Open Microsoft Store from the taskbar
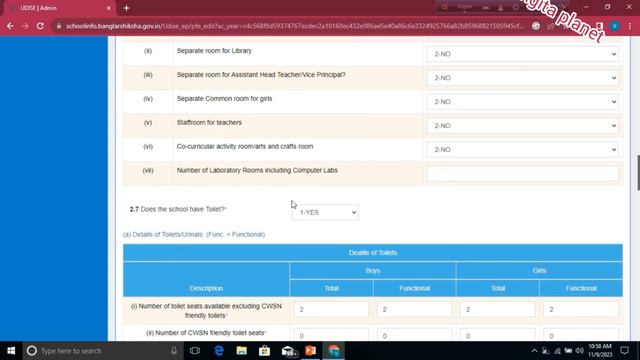The image size is (640, 360). [264, 351]
